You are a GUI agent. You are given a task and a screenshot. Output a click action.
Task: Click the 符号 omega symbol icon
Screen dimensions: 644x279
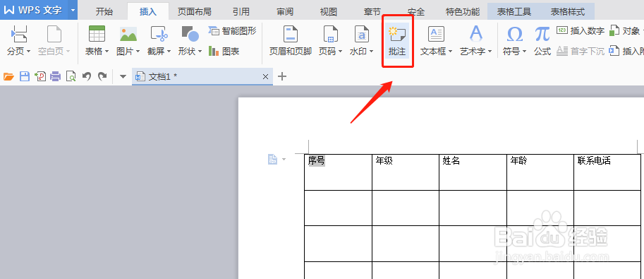pos(514,34)
